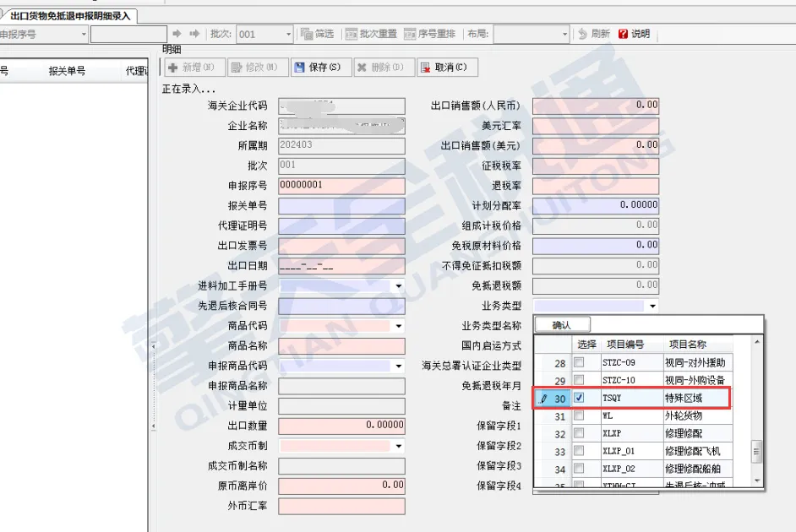The width and height of the screenshot is (796, 532).
Task: Check the STZC-09 视同-对外援助 checkbox
Action: [579, 362]
